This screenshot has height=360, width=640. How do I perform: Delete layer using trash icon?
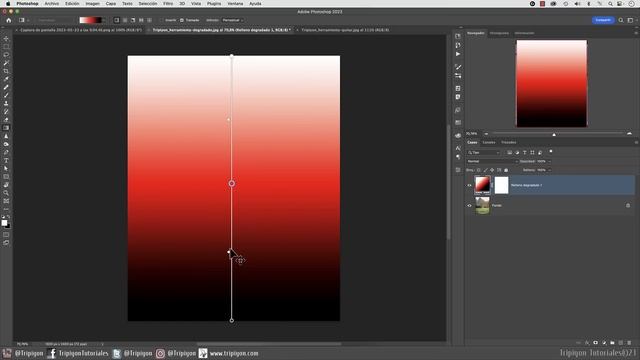tap(629, 343)
